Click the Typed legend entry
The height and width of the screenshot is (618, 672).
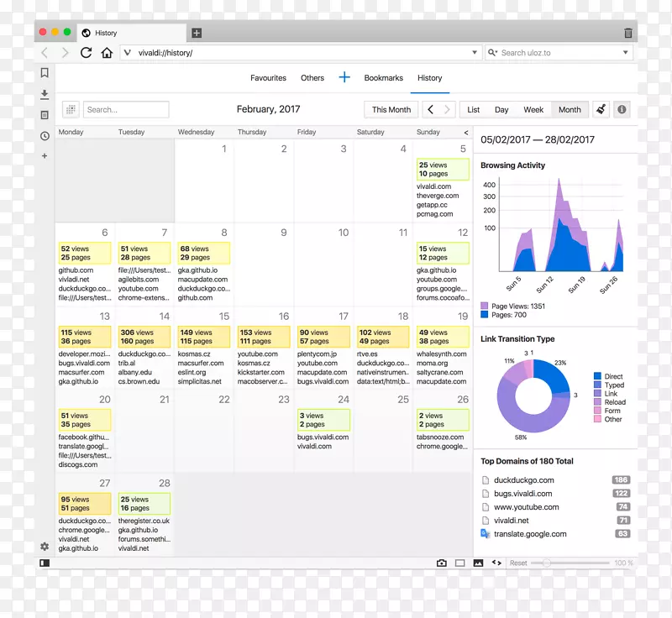click(609, 385)
